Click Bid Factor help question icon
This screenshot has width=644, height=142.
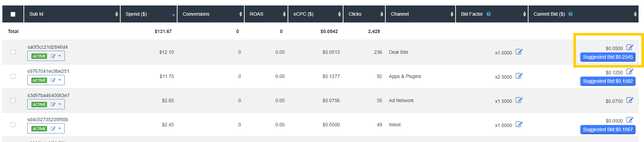click(489, 14)
